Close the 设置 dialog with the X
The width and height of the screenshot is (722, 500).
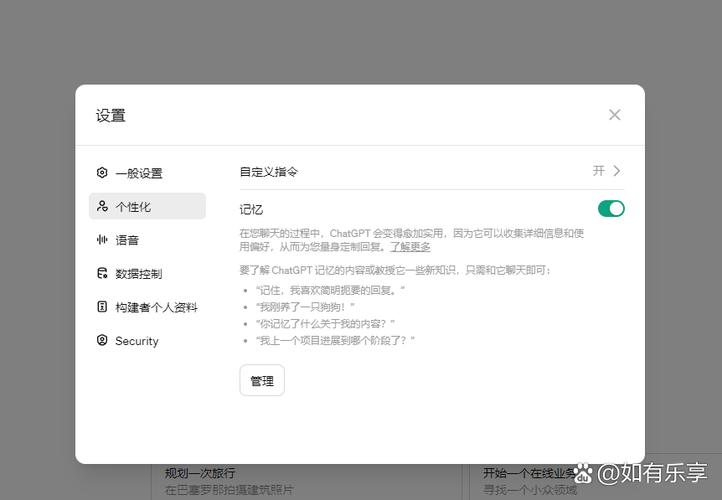point(614,115)
